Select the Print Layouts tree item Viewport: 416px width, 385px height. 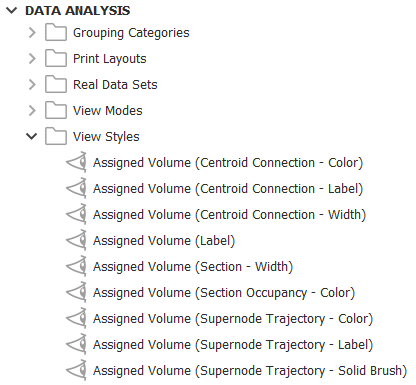[110, 59]
